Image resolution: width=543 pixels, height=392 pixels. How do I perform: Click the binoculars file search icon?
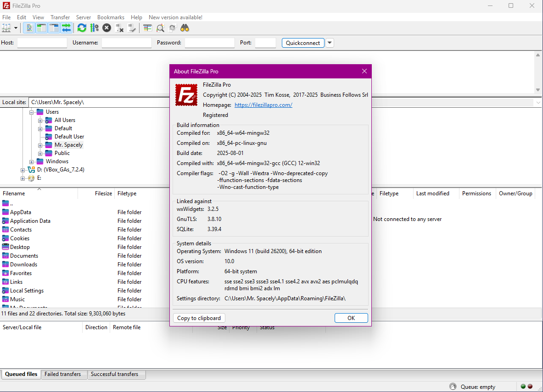(x=185, y=28)
